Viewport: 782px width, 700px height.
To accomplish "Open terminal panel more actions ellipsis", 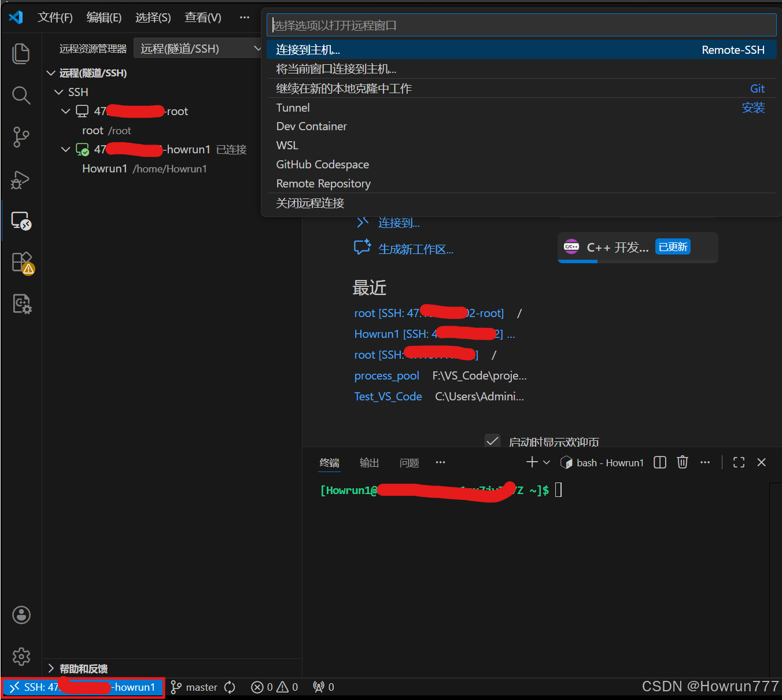I will 705,462.
